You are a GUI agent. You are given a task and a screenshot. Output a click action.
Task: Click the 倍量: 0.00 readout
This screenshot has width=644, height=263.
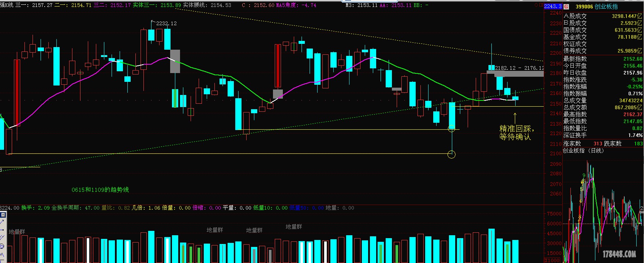[x=176, y=207]
